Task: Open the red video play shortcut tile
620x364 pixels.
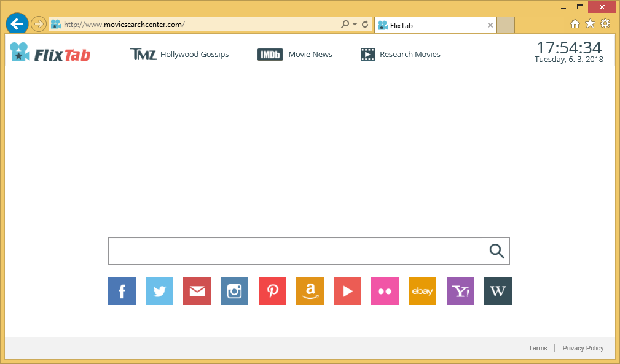Action: [348, 291]
